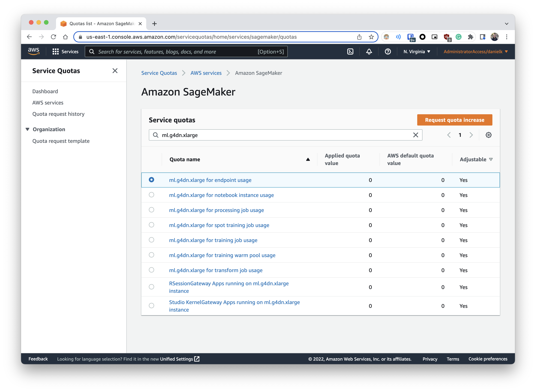Image resolution: width=536 pixels, height=392 pixels.
Task: Open Quota request history in sidebar
Action: [58, 114]
